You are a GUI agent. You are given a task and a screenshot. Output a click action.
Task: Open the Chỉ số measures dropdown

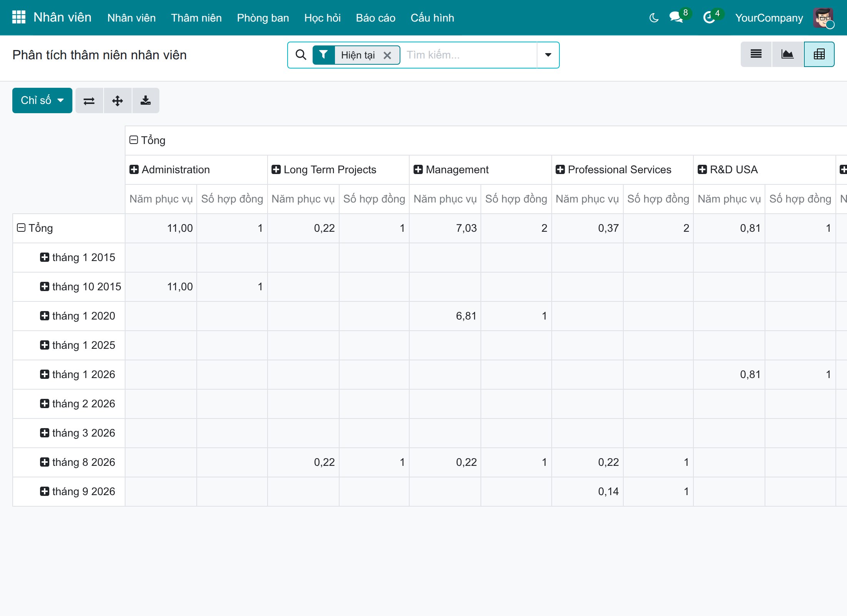point(42,100)
